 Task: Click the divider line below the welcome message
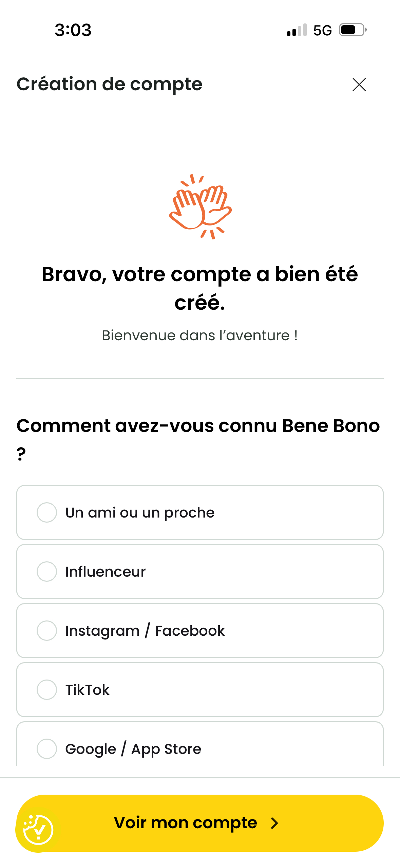click(x=200, y=378)
